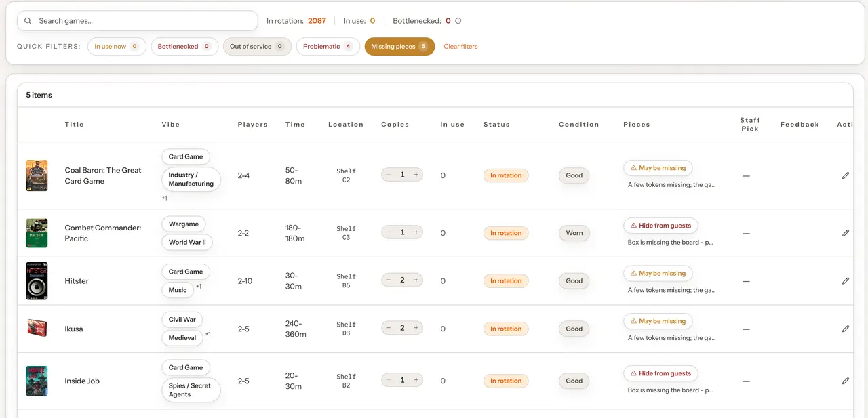This screenshot has height=418, width=868.
Task: Click the Music vibe tag on Hitster
Action: click(178, 290)
